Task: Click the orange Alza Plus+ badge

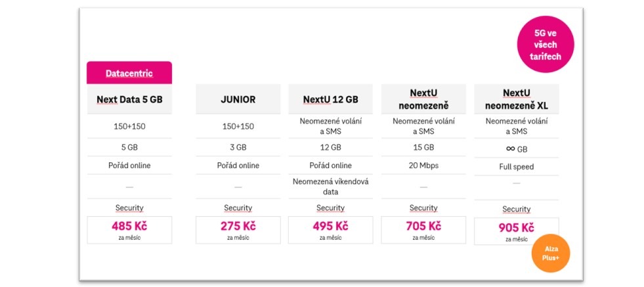Action: click(551, 254)
